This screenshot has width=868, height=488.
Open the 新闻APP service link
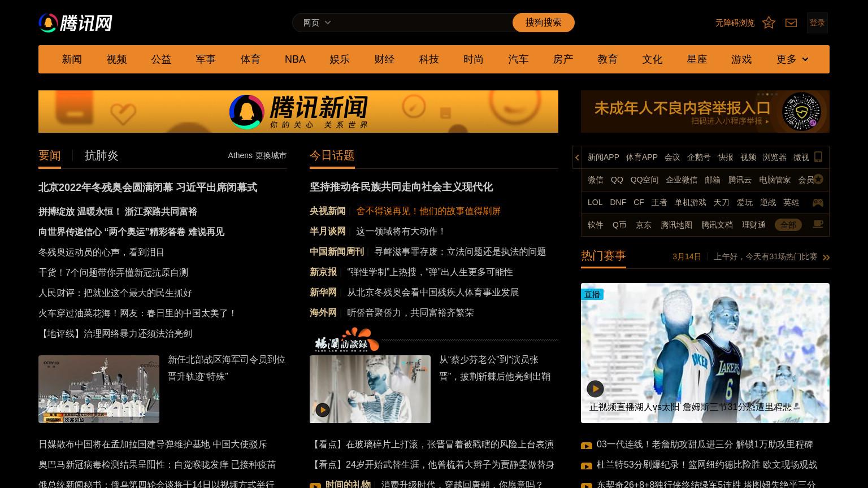click(604, 157)
